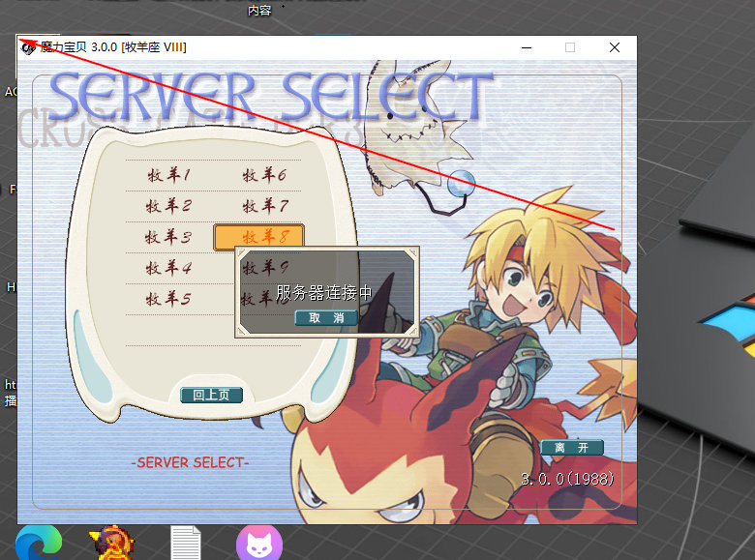This screenshot has height=560, width=755.
Task: Click highlighted server 牧羊8
Action: 259,236
